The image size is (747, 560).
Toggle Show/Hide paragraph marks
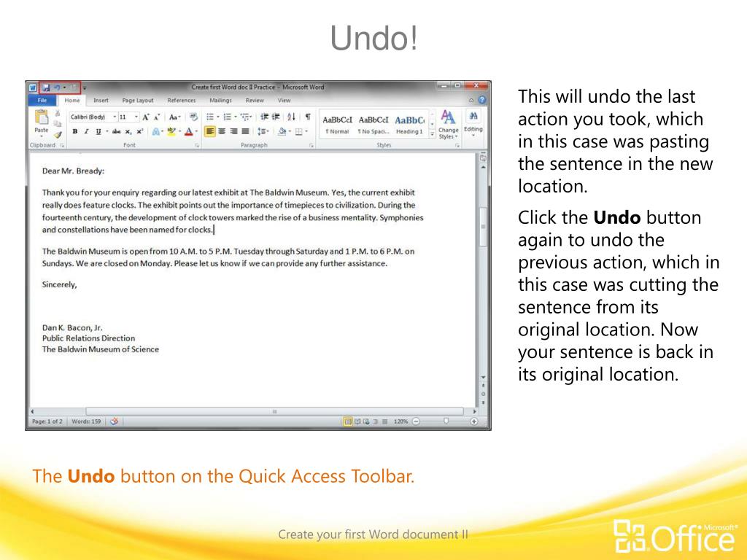(x=309, y=117)
